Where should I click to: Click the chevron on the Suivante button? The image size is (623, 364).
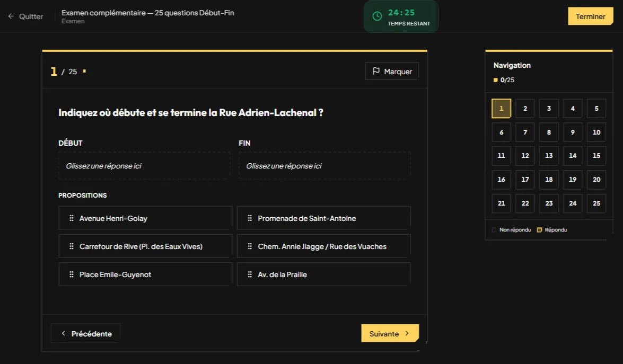[x=407, y=333]
